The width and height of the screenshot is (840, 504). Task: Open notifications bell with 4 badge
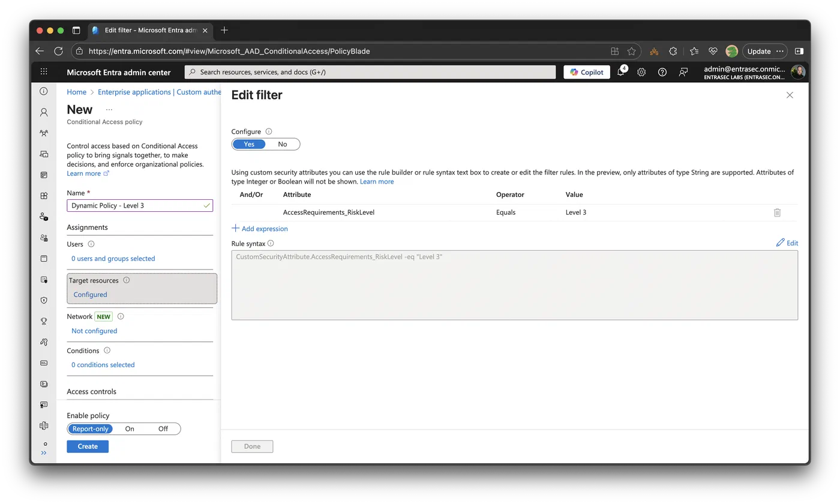[x=622, y=71]
